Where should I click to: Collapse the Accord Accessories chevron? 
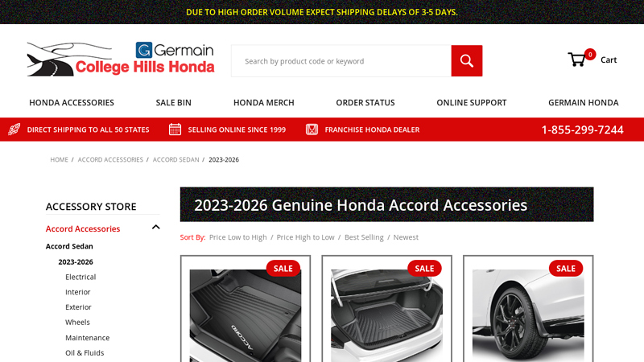(x=155, y=227)
